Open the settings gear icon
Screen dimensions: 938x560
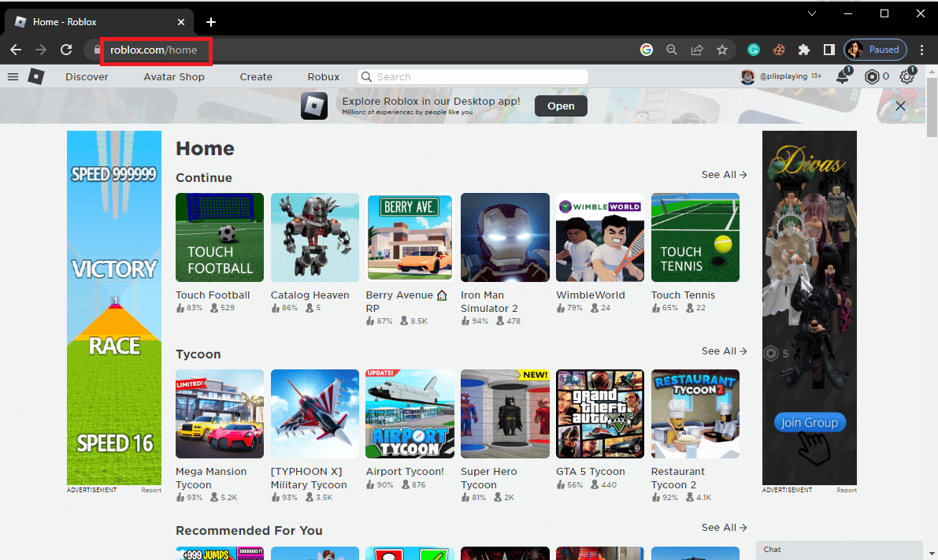[x=906, y=76]
